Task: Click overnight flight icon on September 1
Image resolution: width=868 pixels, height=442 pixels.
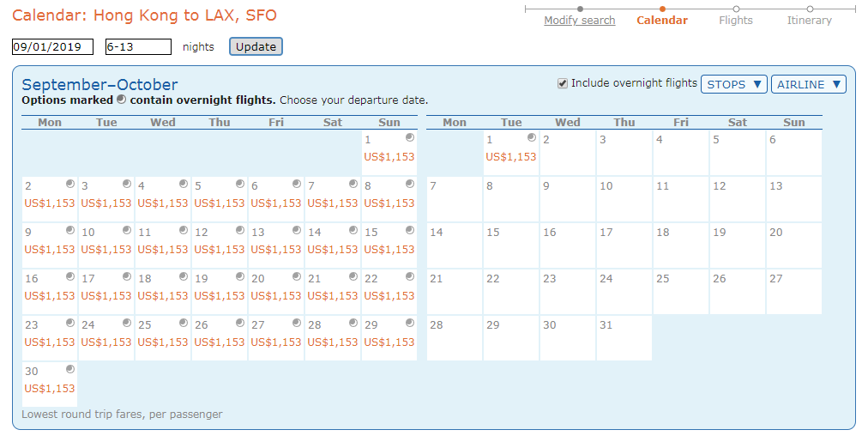Action: 410,137
